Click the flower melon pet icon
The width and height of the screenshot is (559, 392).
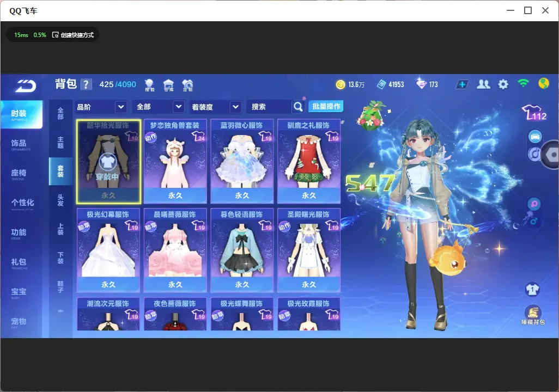(372, 115)
